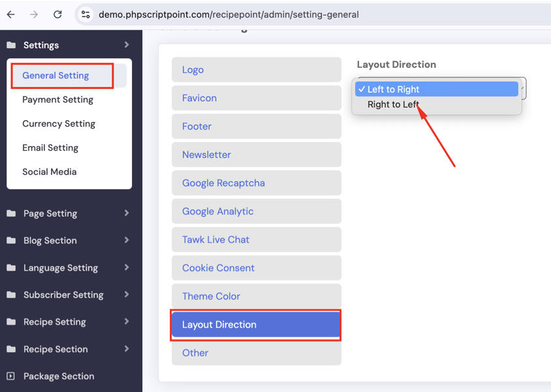The image size is (551, 392).
Task: Switch to the Other tab
Action: (257, 353)
